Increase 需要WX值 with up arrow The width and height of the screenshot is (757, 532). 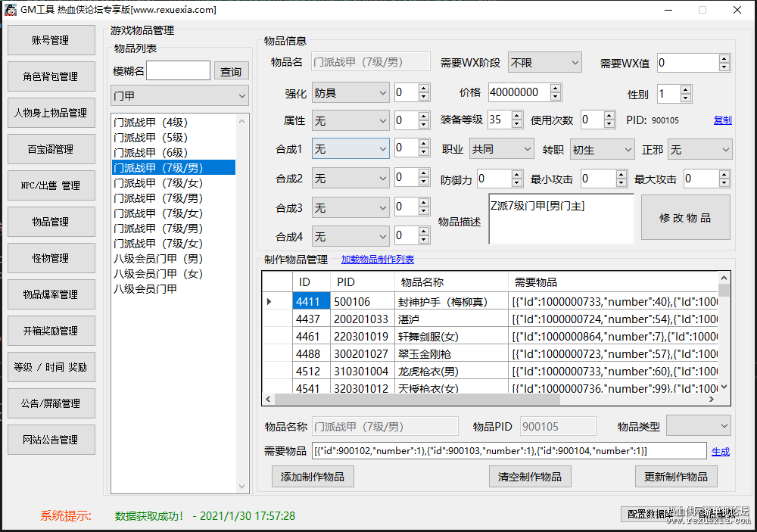[724, 58]
